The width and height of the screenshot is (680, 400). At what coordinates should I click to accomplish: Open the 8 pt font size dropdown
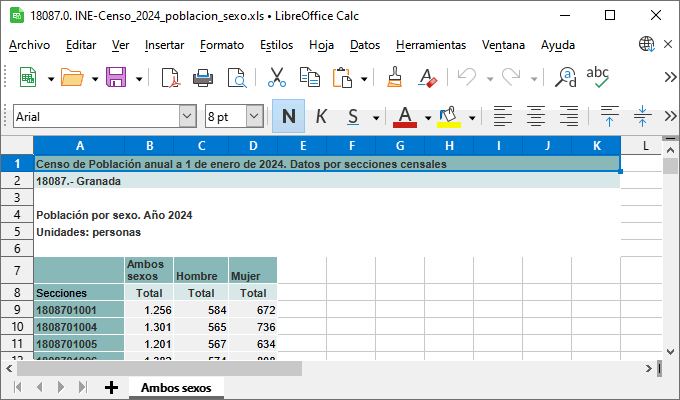click(x=254, y=116)
